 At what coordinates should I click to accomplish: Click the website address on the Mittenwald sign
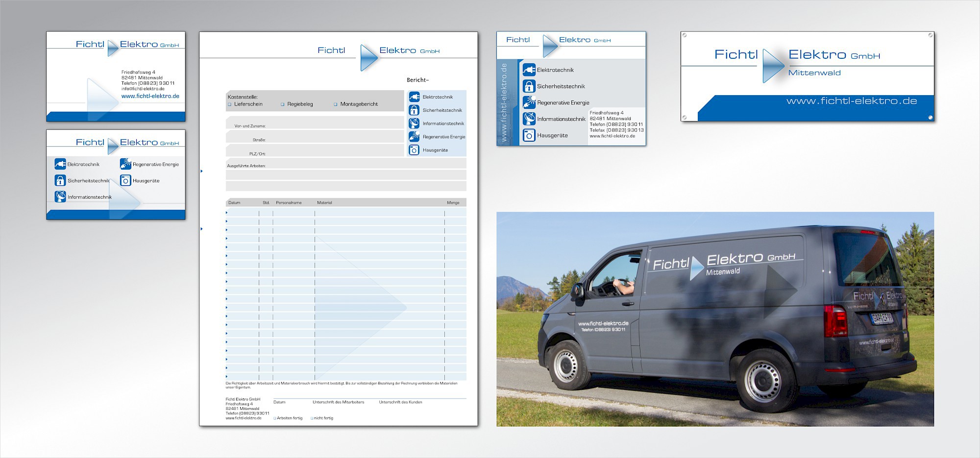tap(851, 101)
